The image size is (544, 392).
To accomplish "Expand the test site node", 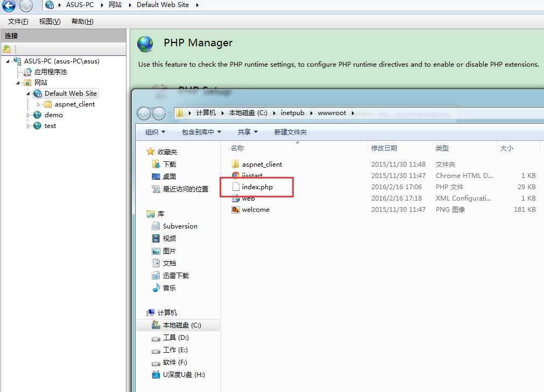I will (x=28, y=126).
